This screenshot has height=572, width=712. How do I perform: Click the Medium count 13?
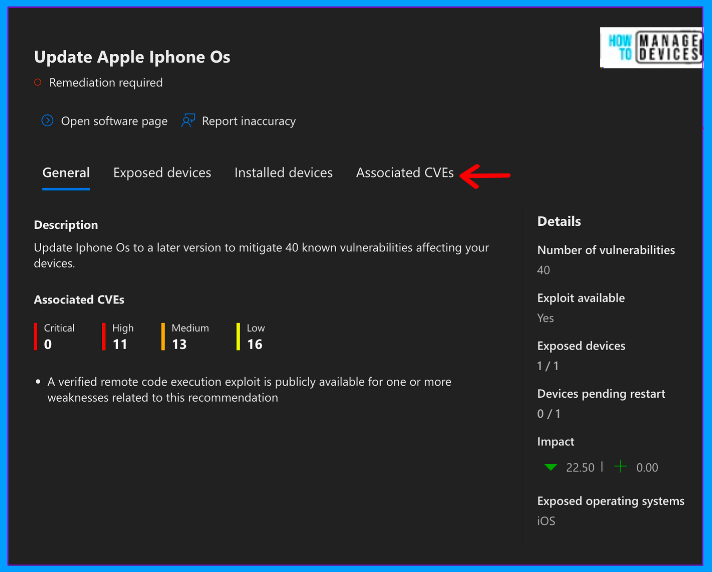(x=179, y=345)
